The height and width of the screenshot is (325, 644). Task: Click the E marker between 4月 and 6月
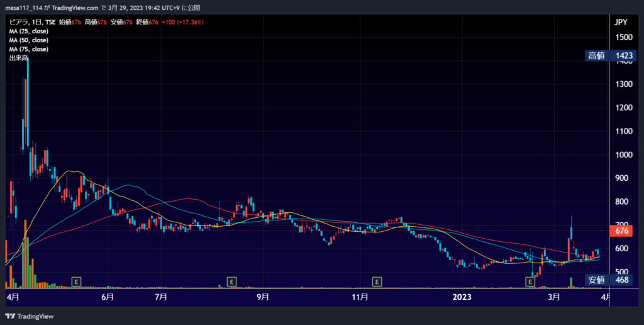tap(76, 282)
